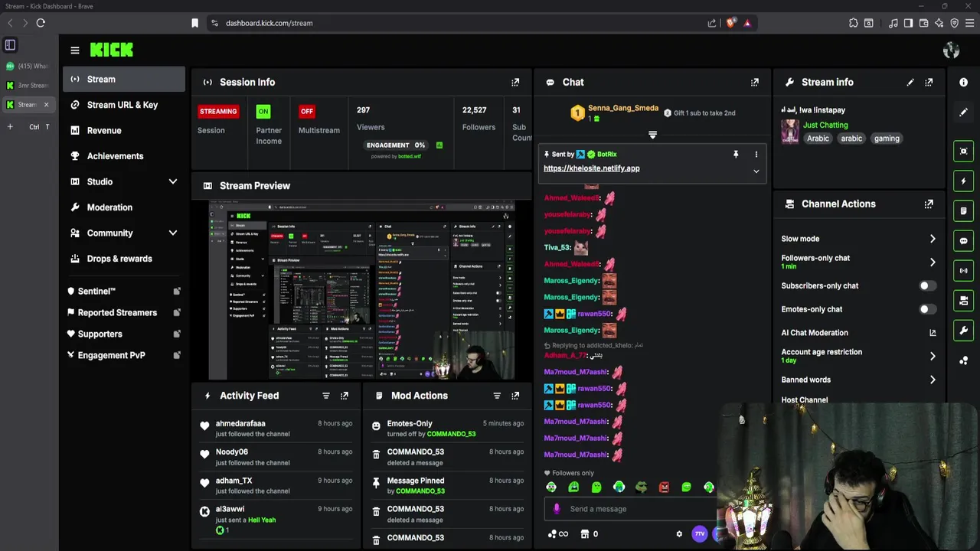Click in the Send a message field
This screenshot has height=551, width=980.
pyautogui.click(x=632, y=509)
